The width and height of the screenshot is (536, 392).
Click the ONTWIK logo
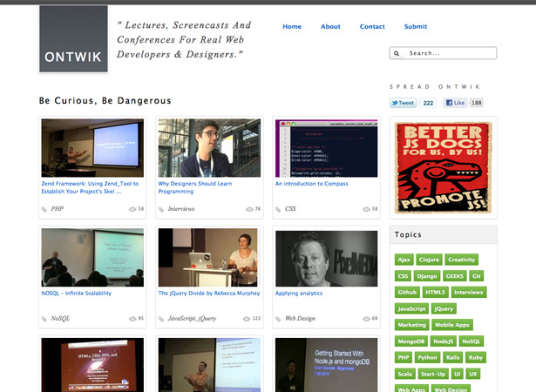[x=73, y=38]
